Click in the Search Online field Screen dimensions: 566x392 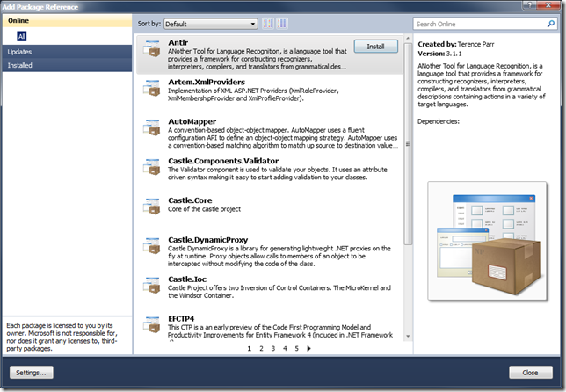(x=480, y=24)
